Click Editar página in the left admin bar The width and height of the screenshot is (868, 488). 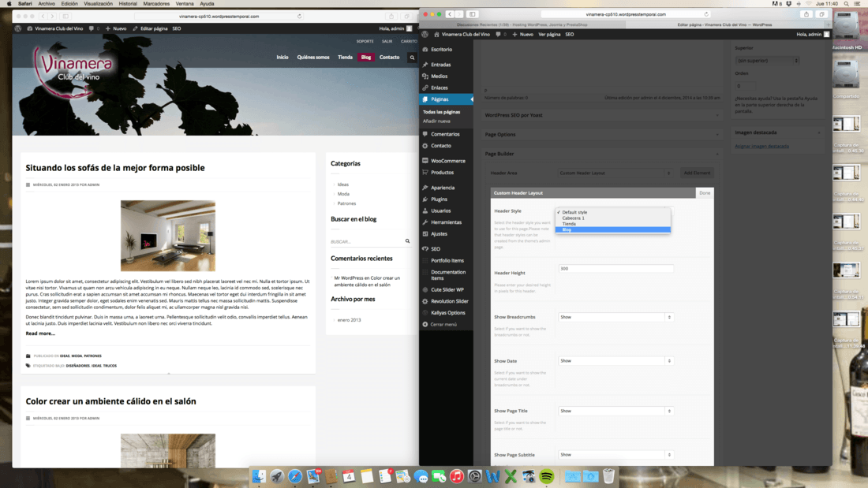coord(150,28)
